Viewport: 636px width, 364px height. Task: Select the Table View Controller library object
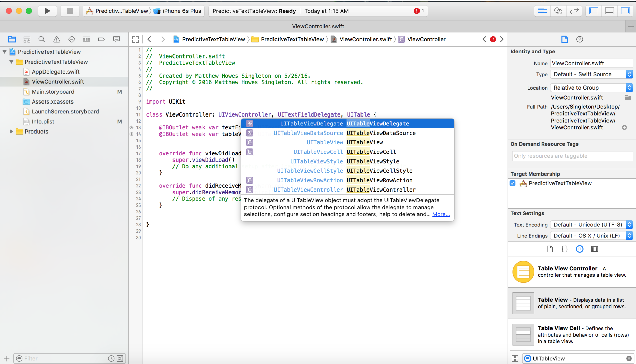pyautogui.click(x=572, y=272)
